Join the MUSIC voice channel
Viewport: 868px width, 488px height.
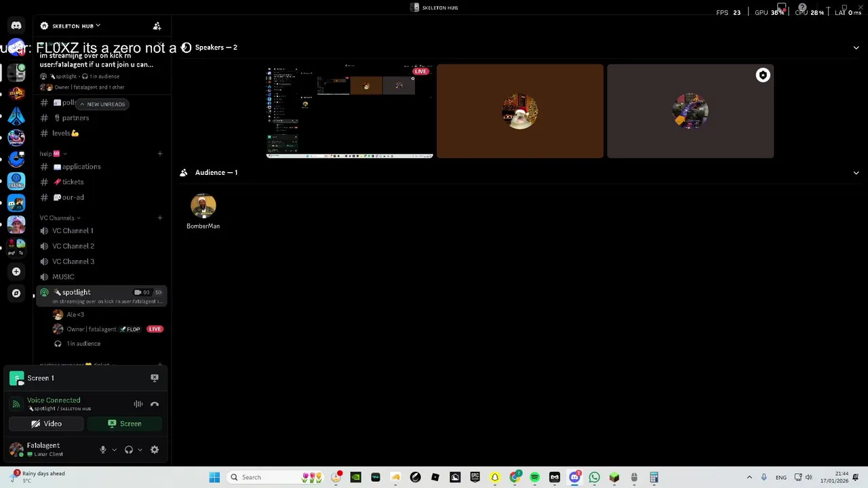tap(101, 277)
